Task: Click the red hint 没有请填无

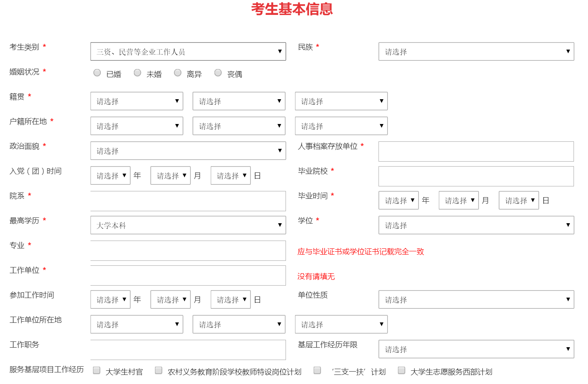Action: [316, 277]
